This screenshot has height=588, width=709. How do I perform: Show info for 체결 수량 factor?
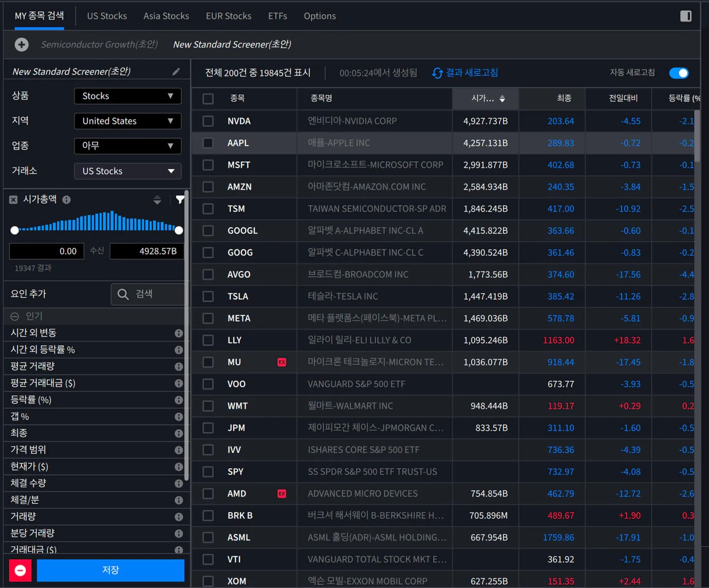(179, 484)
